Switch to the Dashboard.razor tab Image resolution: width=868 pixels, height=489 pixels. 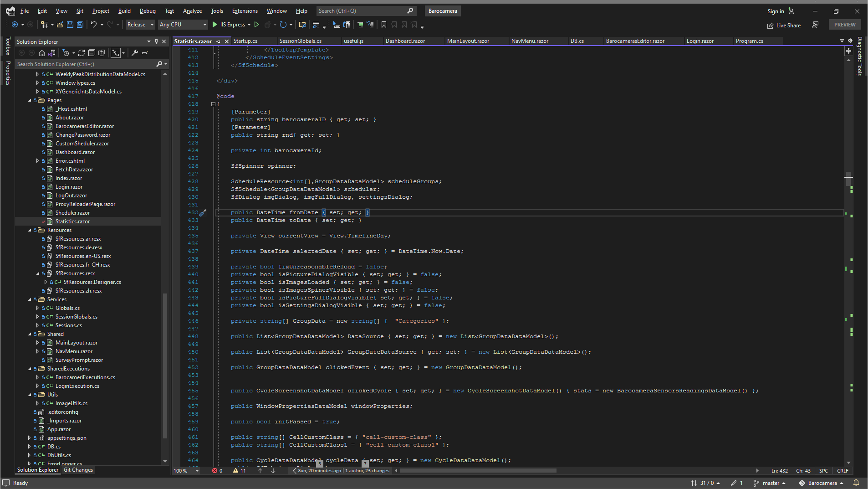tap(405, 41)
